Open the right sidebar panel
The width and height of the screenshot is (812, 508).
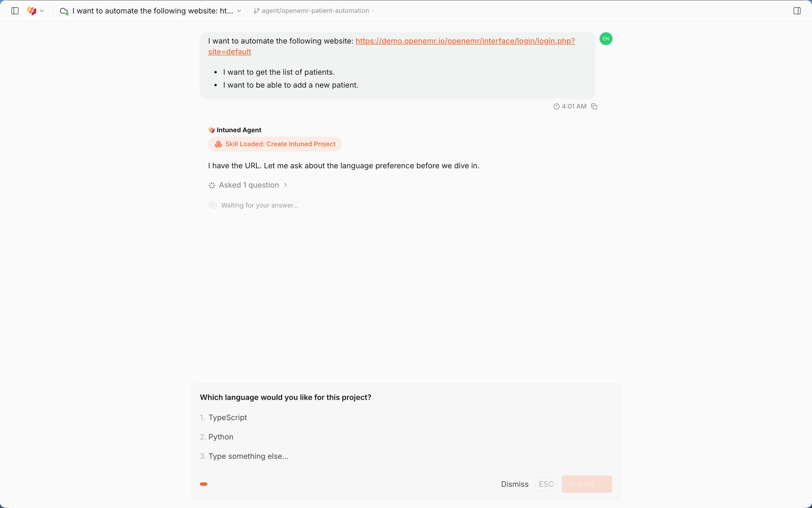pos(797,11)
